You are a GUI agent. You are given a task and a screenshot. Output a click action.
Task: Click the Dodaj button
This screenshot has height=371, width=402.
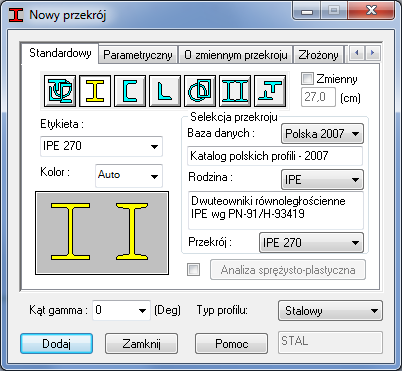(56, 344)
